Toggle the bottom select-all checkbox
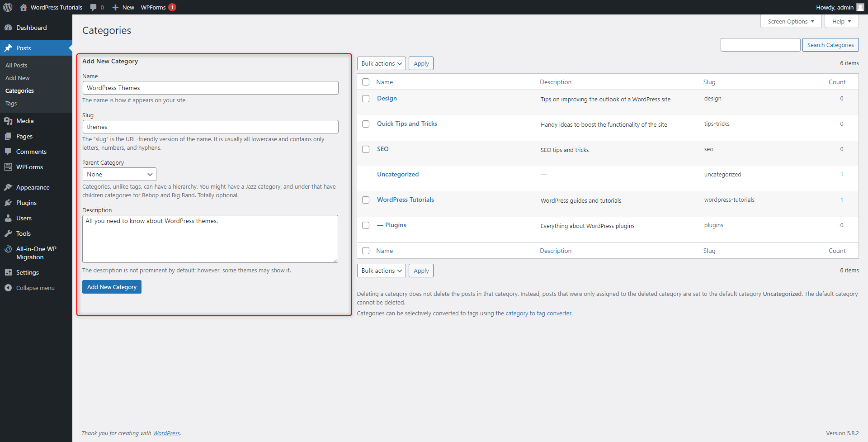Viewport: 868px width, 442px height. pos(366,251)
